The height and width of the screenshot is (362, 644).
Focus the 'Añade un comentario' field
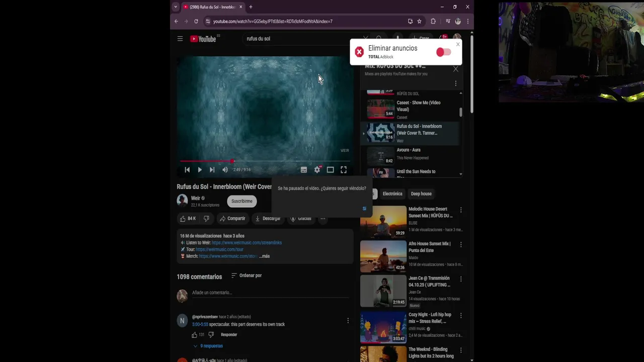point(271,293)
